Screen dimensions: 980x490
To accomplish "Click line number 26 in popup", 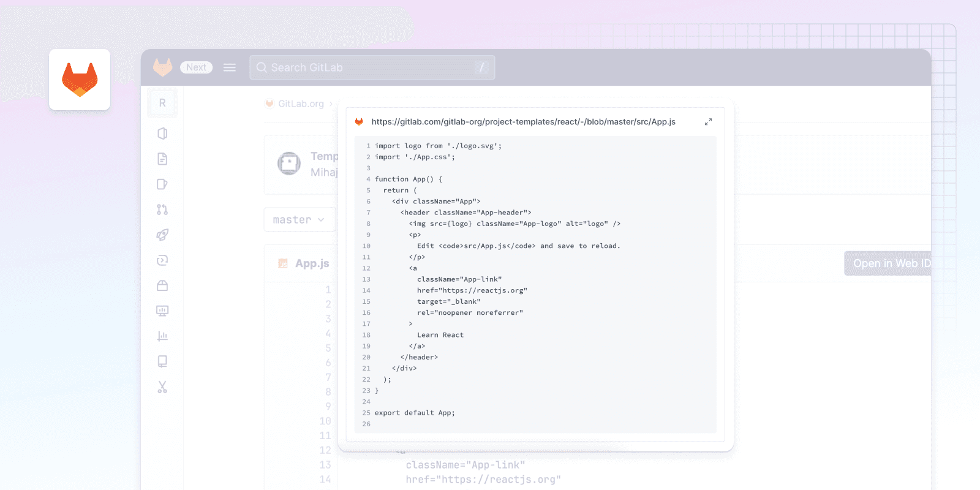I will (x=366, y=424).
